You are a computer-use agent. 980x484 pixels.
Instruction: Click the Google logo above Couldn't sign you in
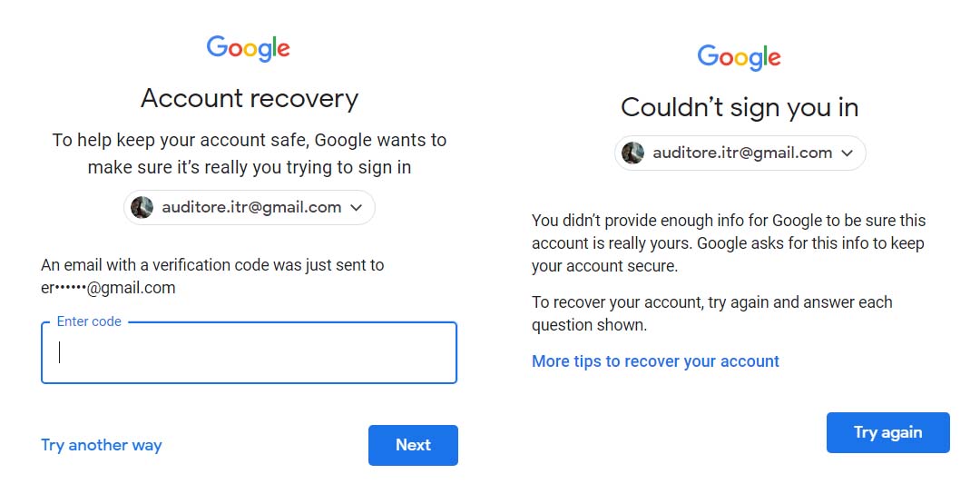739,57
